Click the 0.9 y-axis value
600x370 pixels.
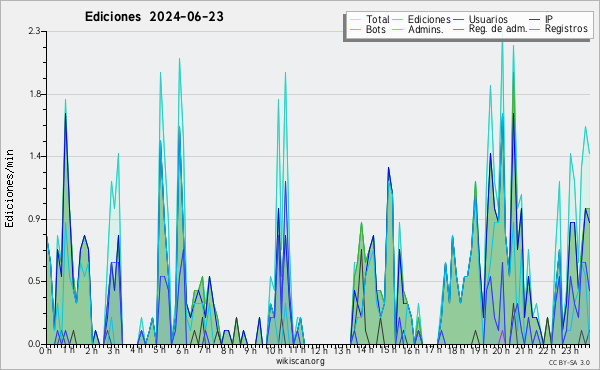pyautogui.click(x=35, y=219)
